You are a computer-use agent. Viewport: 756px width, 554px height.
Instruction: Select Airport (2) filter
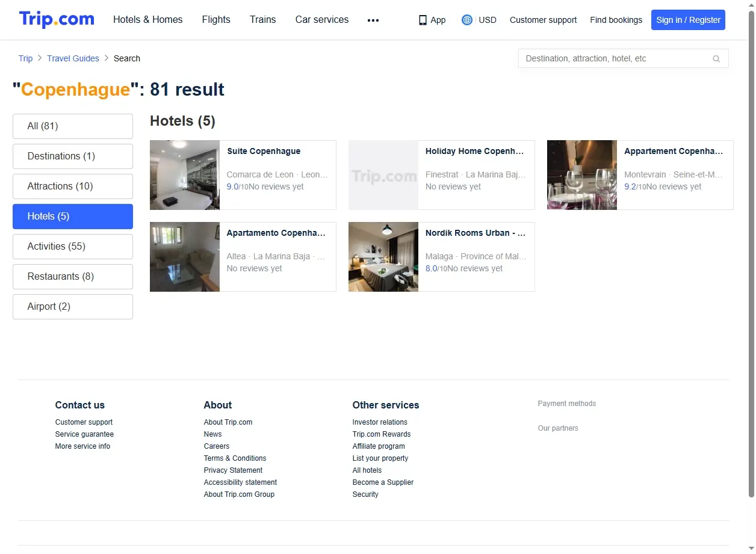pos(73,307)
